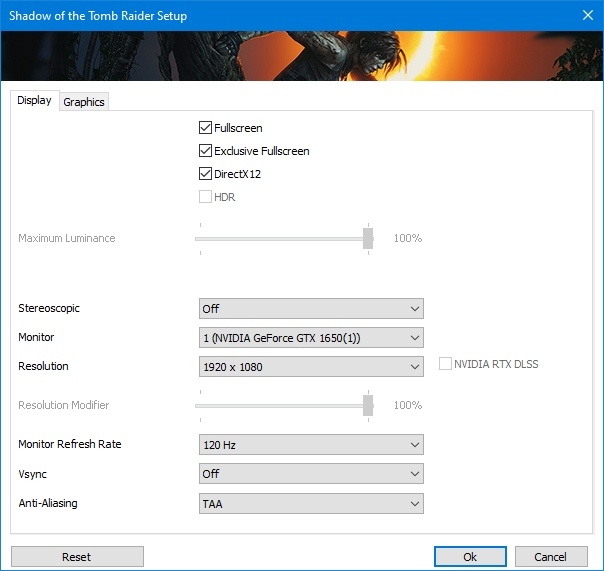
Task: Open the Resolution dropdown showing 1920 x 1080
Action: (311, 367)
